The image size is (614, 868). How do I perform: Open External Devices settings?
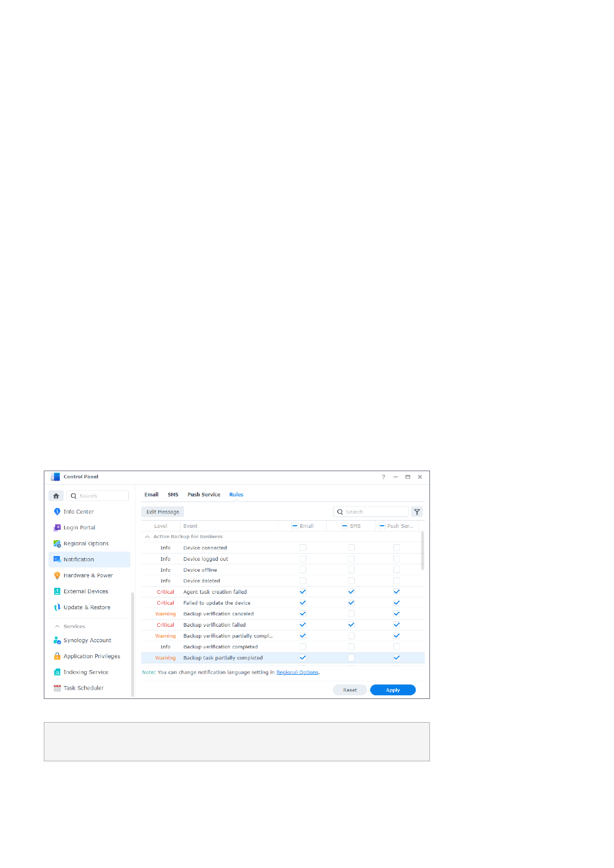coord(86,592)
